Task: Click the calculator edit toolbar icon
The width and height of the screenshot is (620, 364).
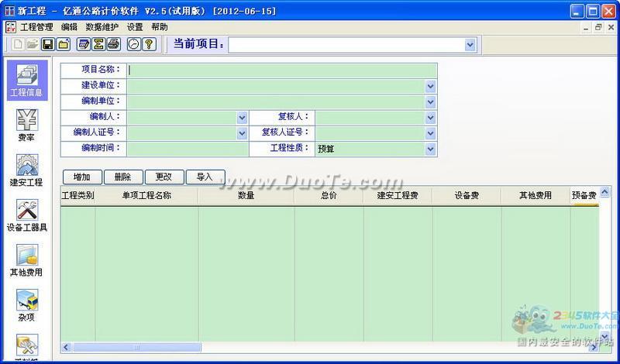Action: pos(83,44)
